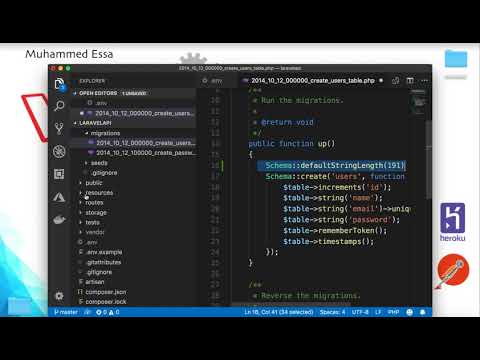
Task: Open the Explorer view icon
Action: point(59,83)
